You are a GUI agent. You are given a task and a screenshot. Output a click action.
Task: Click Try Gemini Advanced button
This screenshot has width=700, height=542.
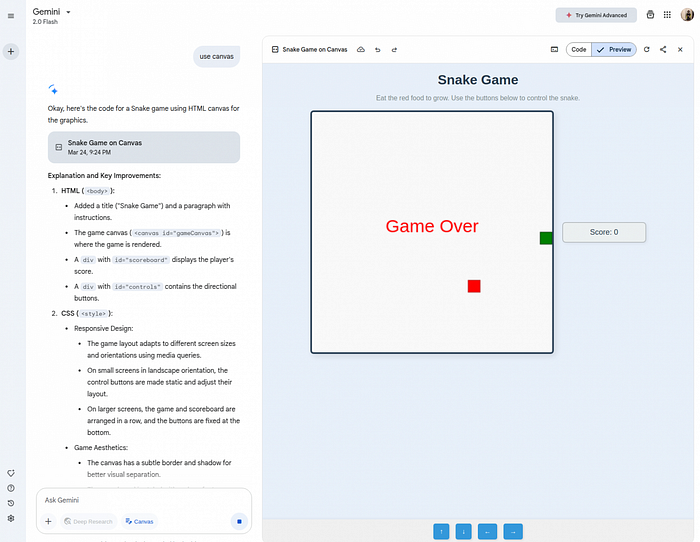[596, 15]
